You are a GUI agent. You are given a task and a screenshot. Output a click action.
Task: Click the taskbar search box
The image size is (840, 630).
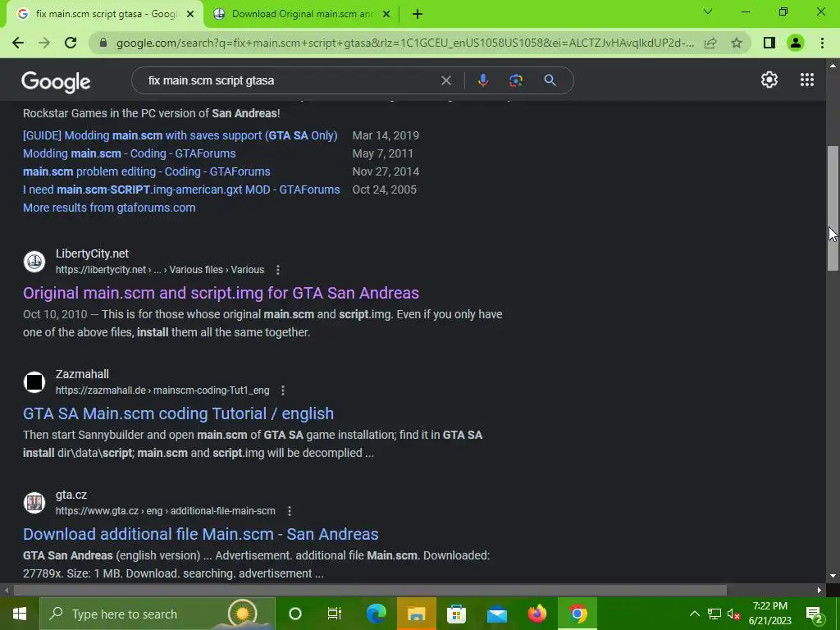[157, 614]
